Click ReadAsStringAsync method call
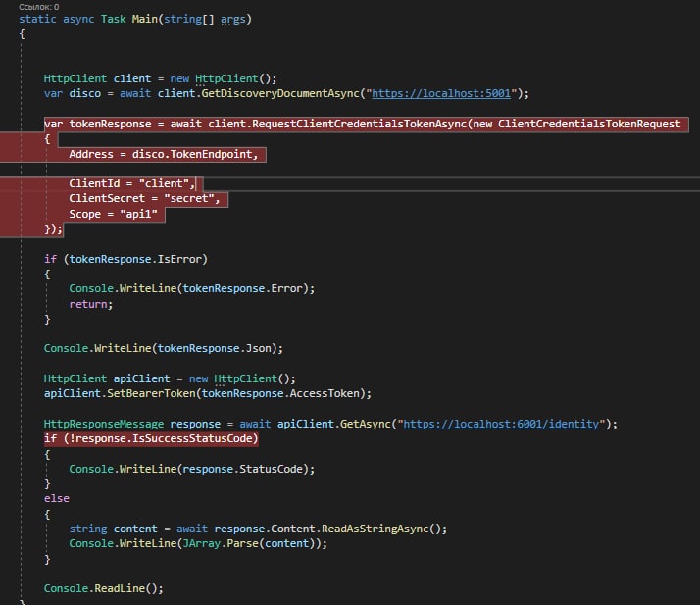The height and width of the screenshot is (605, 700). [377, 529]
